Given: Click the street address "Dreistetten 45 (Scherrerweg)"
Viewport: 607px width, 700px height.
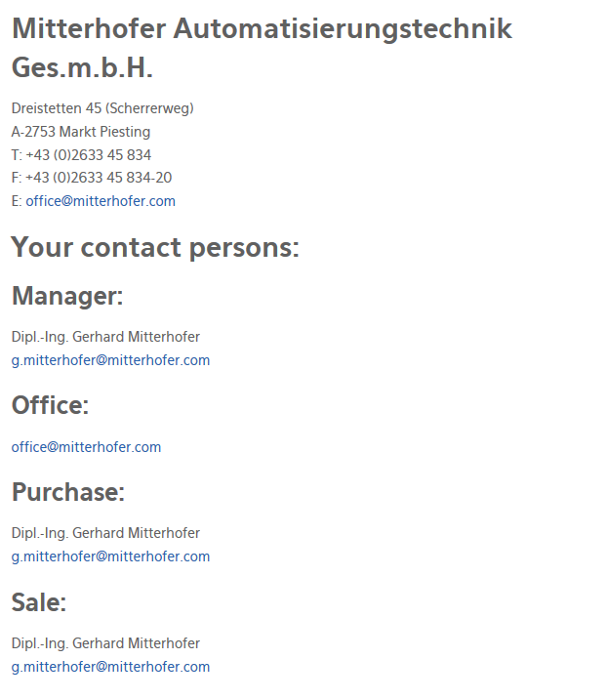Looking at the screenshot, I should (102, 108).
